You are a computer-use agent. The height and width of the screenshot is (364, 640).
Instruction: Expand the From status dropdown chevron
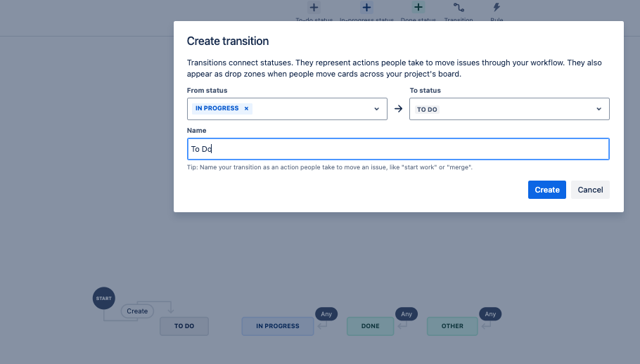point(376,109)
